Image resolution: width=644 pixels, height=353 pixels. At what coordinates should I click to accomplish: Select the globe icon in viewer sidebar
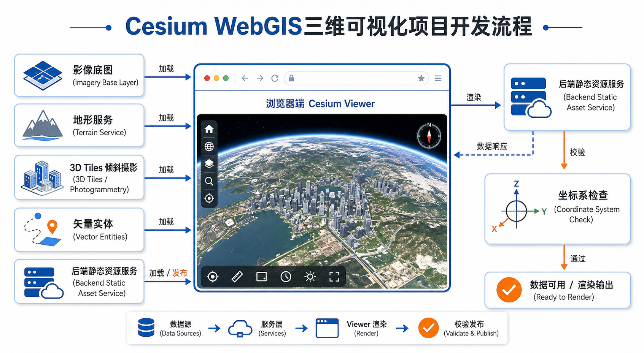point(209,146)
